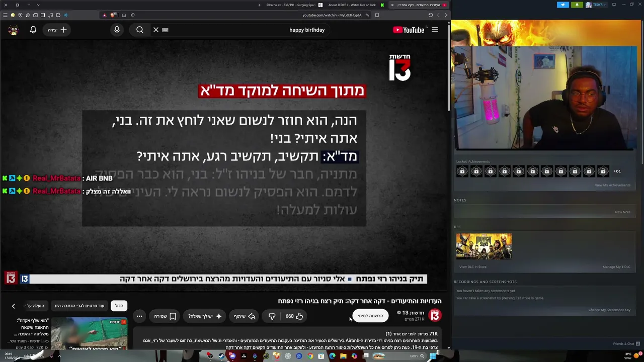The image size is (644, 362).
Task: Open the YouTube home logo
Action: tap(409, 30)
